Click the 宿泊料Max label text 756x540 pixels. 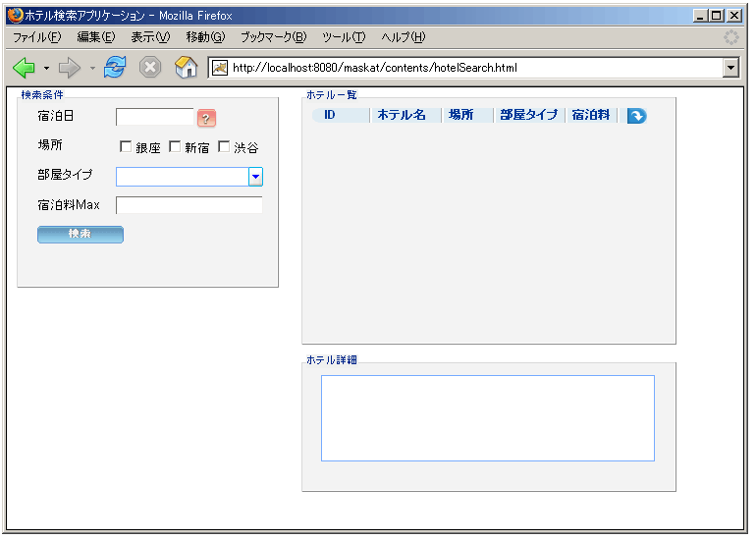coord(69,205)
